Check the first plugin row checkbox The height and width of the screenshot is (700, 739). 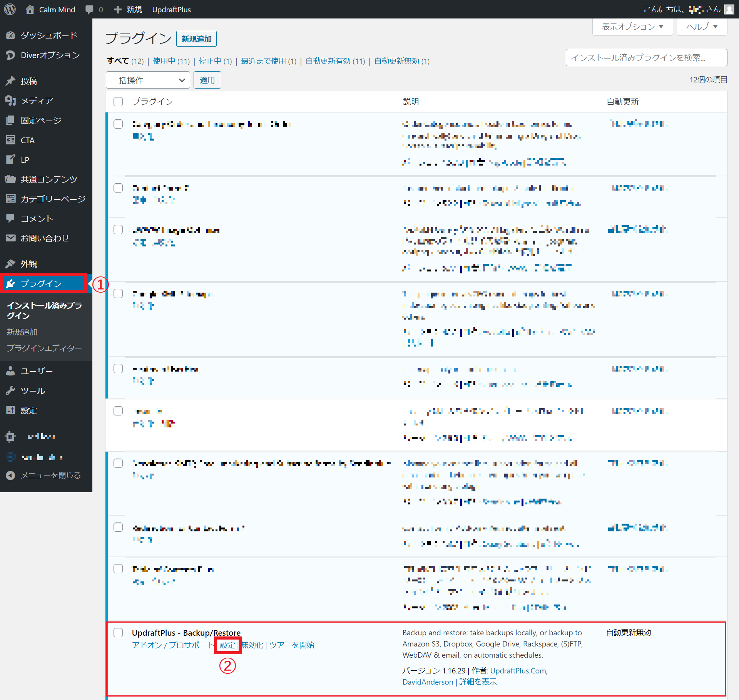[118, 124]
